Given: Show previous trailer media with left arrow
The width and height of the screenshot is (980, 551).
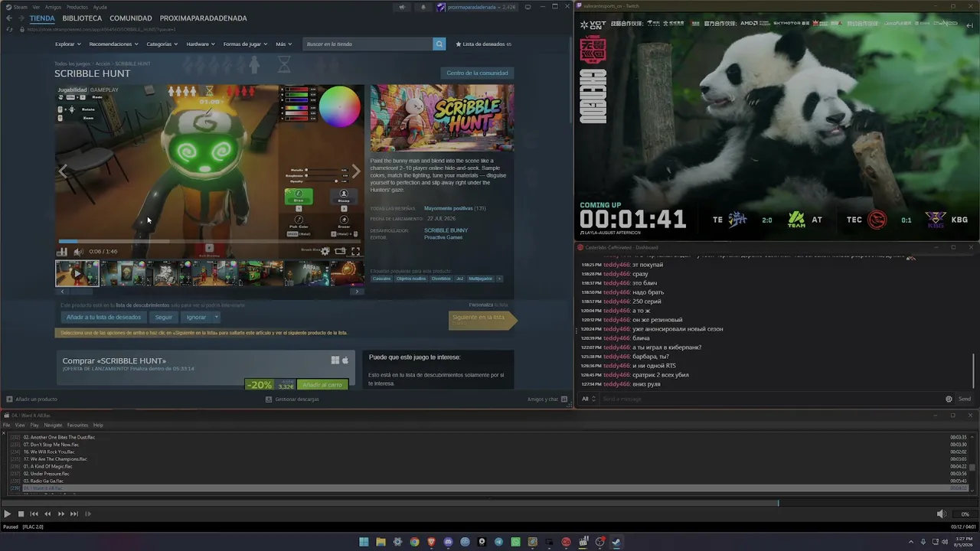Looking at the screenshot, I should point(64,171).
